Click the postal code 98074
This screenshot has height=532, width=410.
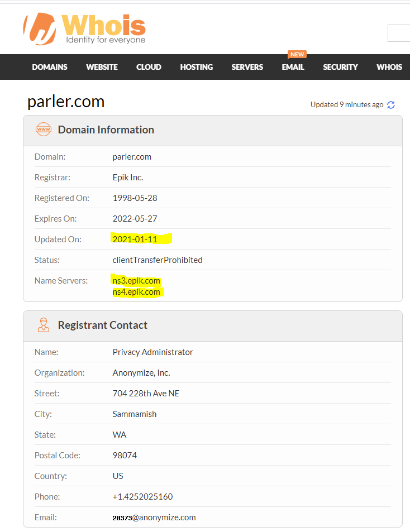[125, 456]
